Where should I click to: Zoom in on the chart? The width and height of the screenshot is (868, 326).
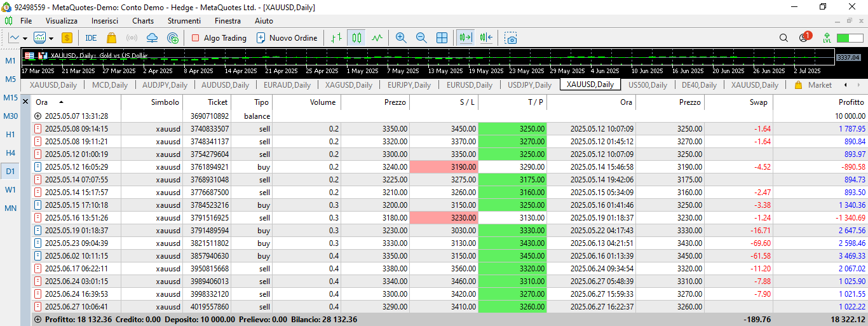click(401, 38)
